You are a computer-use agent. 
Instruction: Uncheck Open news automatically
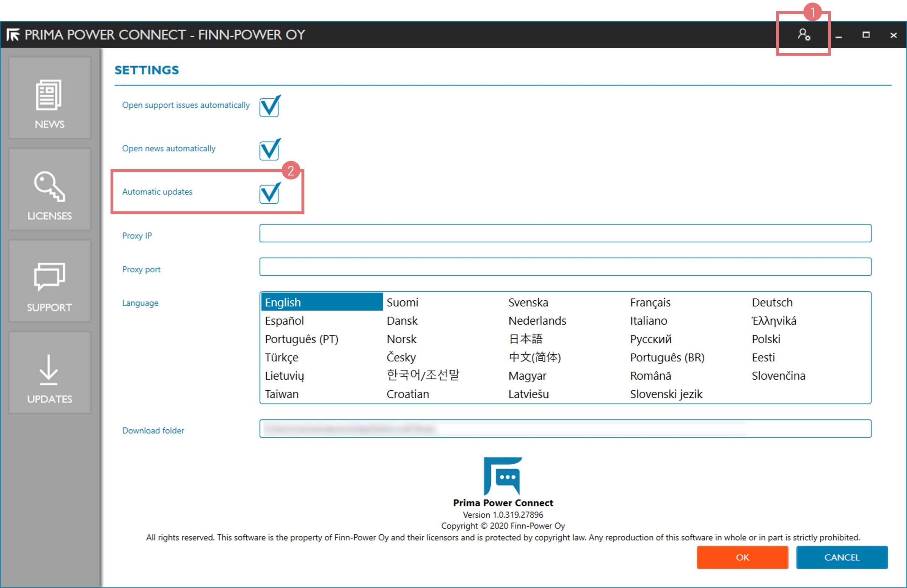269,150
